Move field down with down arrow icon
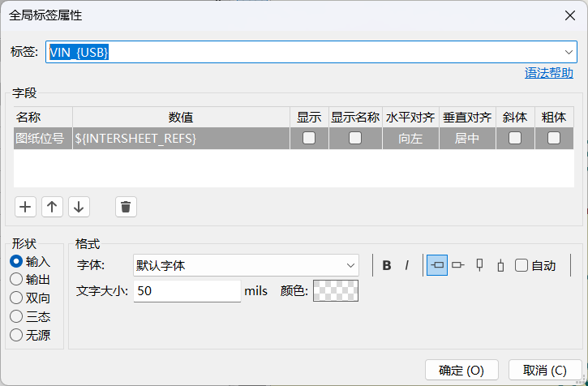This screenshot has height=386, width=588. click(x=78, y=207)
